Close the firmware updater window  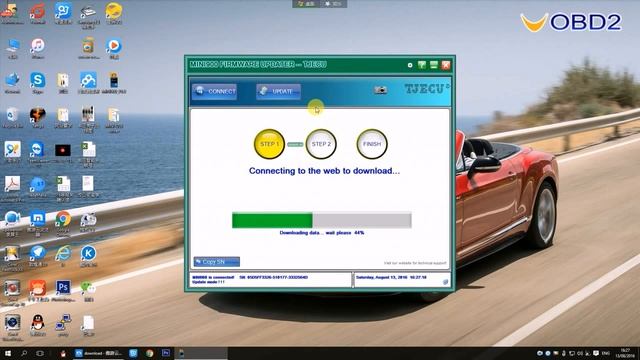(446, 65)
